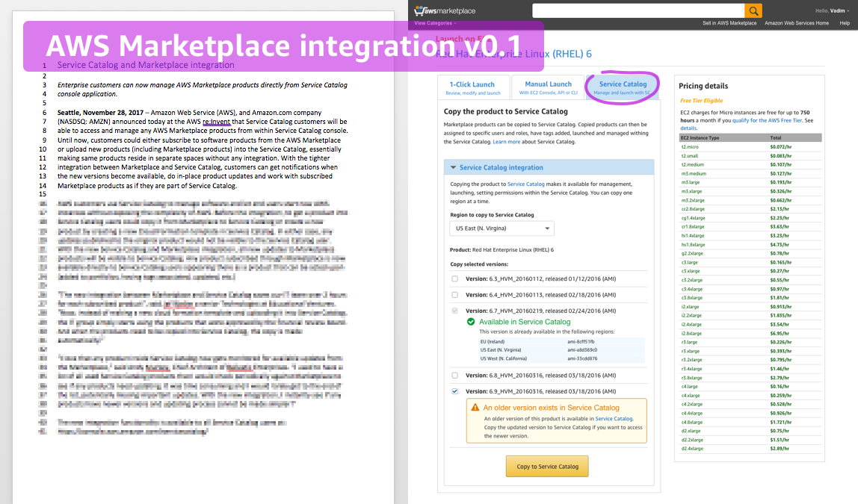The image size is (858, 504).
Task: Click the Available in Service Catalog status text
Action: [x=525, y=322]
